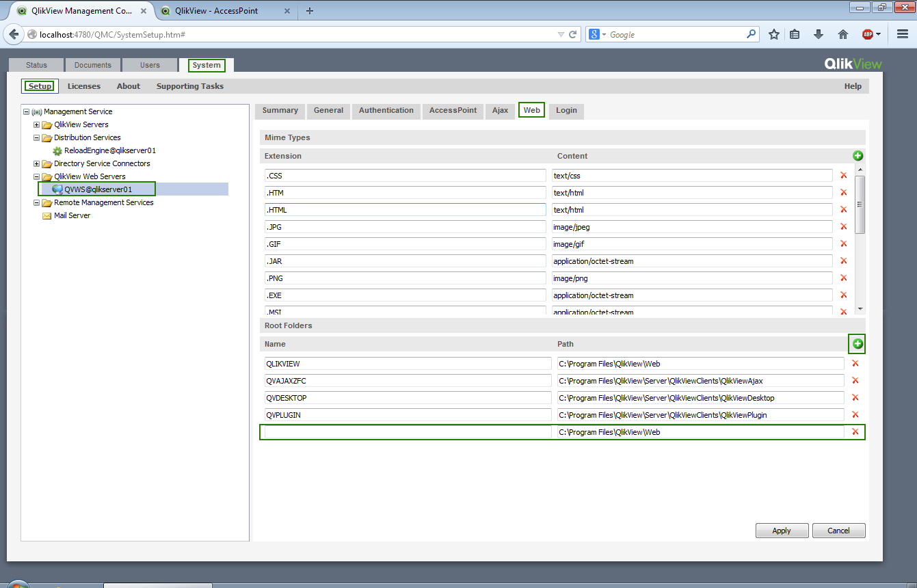Open Supporting Tasks section
This screenshot has width=917, height=588.
[x=190, y=86]
